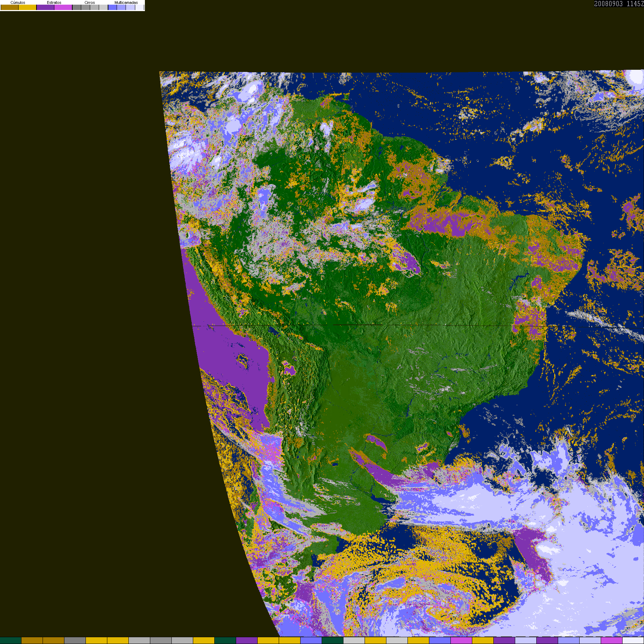Click the darkest blue Multicamadas legend swatch
Screen dimensions: 644x644
[x=112, y=7]
